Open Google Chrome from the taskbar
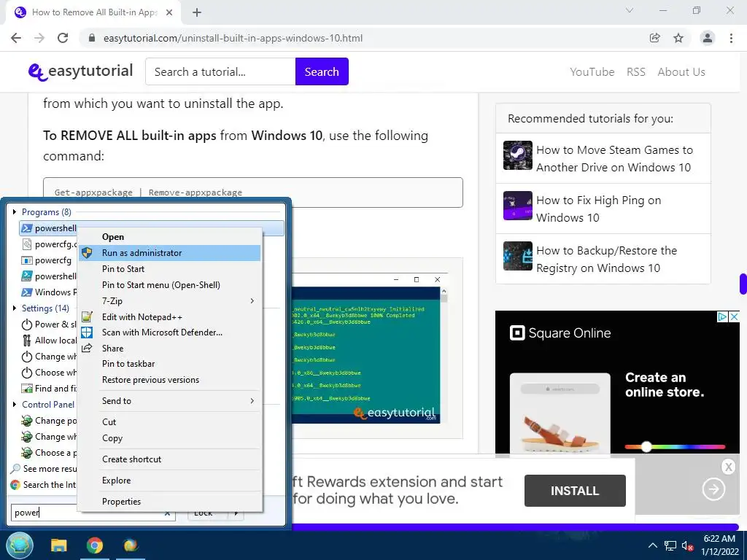This screenshot has height=560, width=747. coord(94,545)
